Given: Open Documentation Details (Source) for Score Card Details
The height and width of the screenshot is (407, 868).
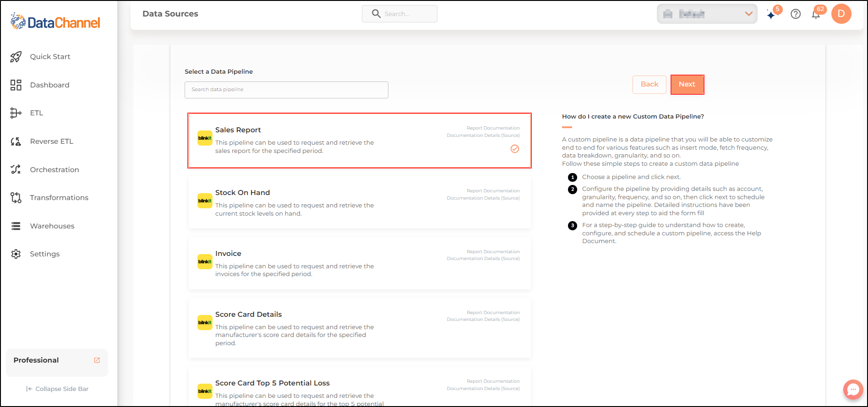Looking at the screenshot, I should pyautogui.click(x=483, y=320).
